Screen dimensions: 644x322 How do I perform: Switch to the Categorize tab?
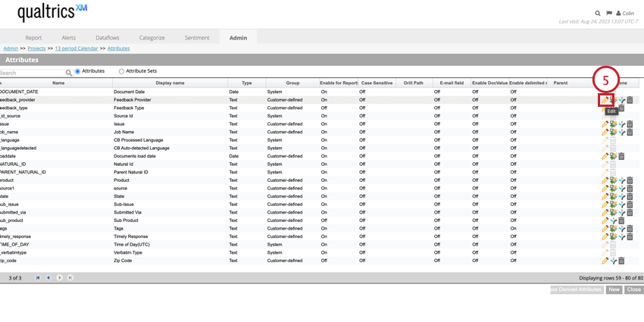point(152,38)
